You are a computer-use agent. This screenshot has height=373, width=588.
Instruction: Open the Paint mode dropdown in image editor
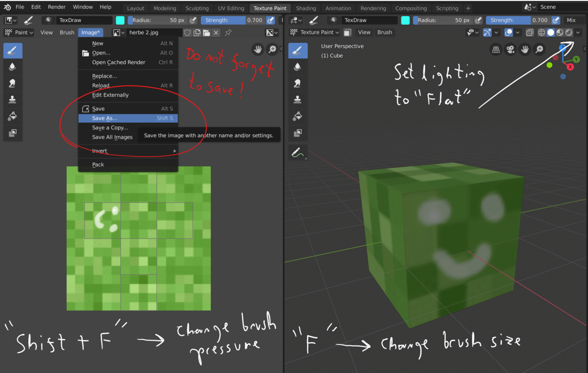pyautogui.click(x=19, y=32)
